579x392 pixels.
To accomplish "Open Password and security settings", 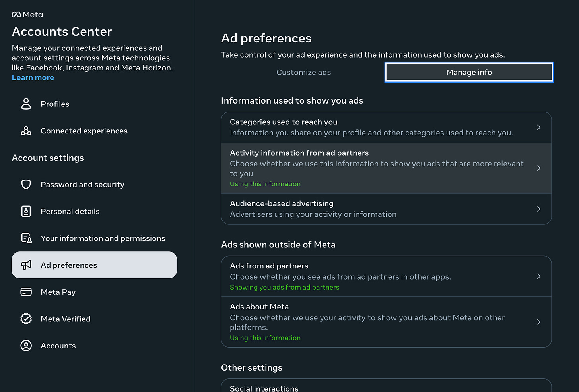I will [94, 184].
